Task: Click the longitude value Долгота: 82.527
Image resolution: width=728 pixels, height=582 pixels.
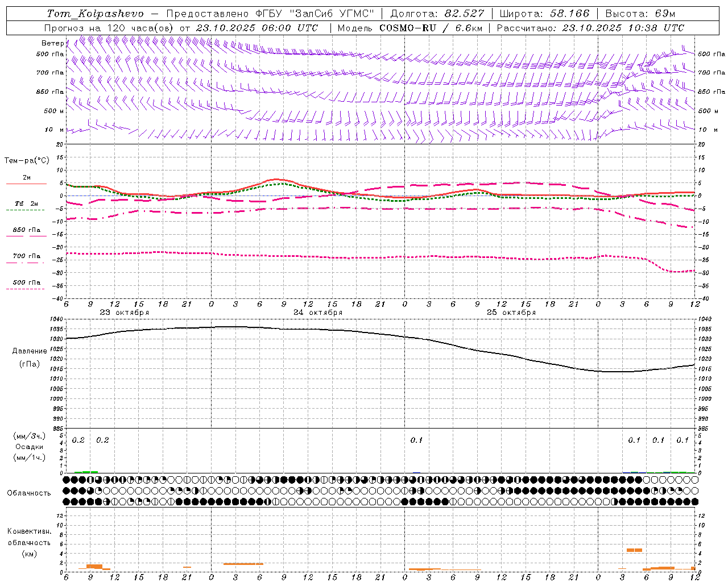Action: pyautogui.click(x=437, y=14)
